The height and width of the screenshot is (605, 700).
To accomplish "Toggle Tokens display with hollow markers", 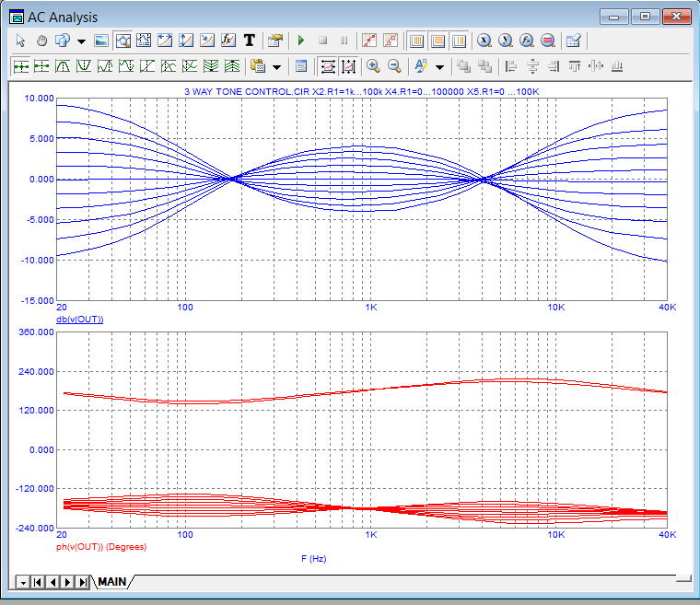I will pos(391,41).
